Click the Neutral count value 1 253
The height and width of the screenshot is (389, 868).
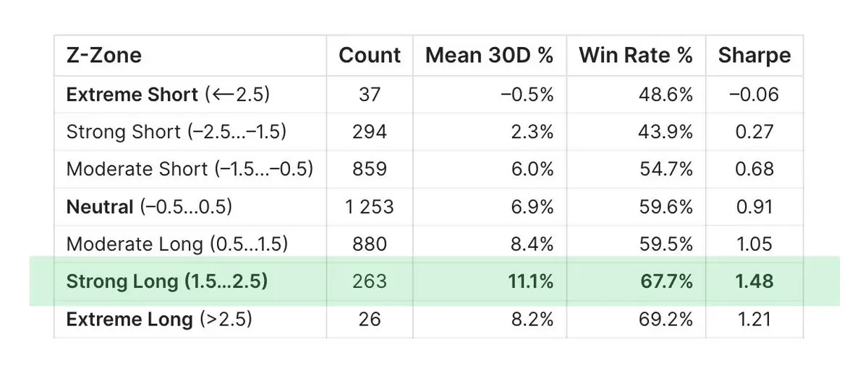pos(369,207)
